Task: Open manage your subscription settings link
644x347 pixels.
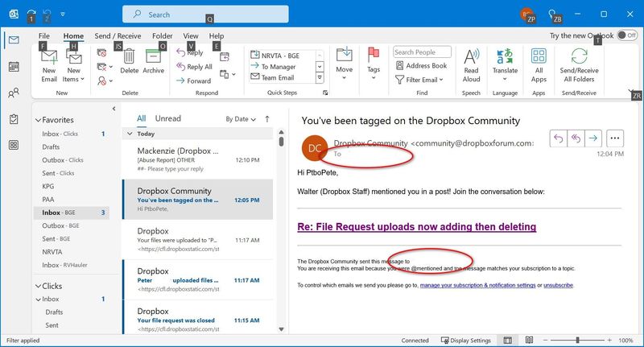Action: 477,285
